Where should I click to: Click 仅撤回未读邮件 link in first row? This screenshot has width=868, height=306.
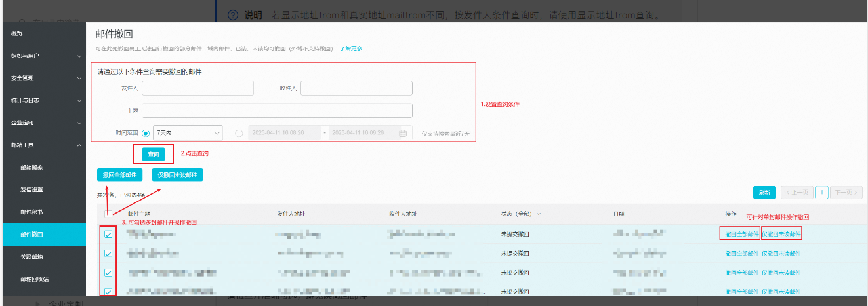781,234
